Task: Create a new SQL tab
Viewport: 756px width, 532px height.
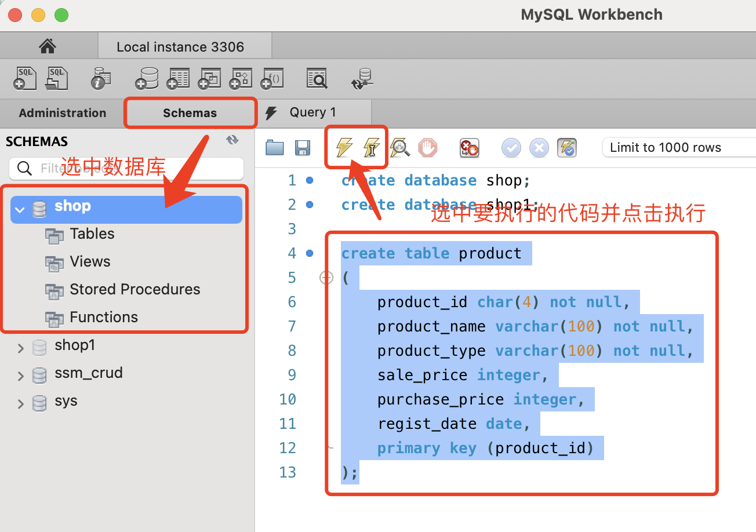Action: pyautogui.click(x=25, y=78)
